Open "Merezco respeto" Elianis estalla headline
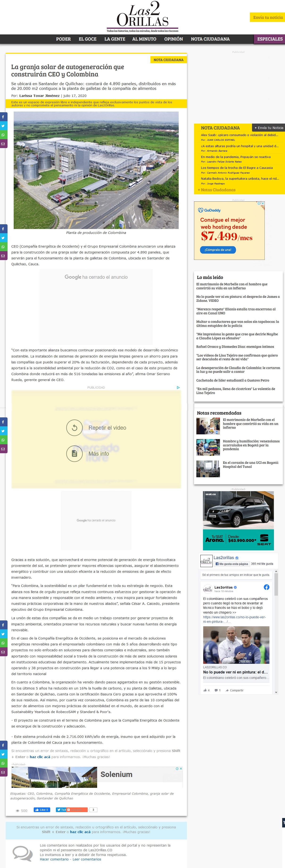285x868 pixels. click(236, 311)
